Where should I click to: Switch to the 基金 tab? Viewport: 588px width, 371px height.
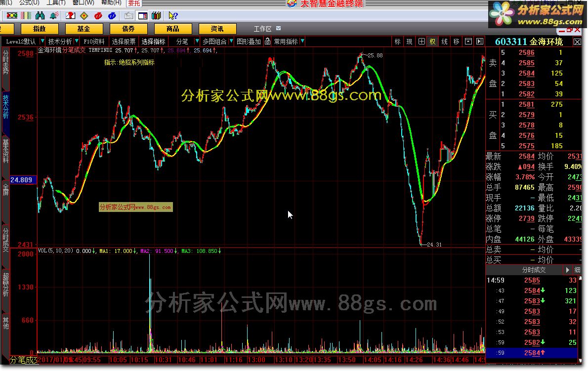pyautogui.click(x=84, y=29)
